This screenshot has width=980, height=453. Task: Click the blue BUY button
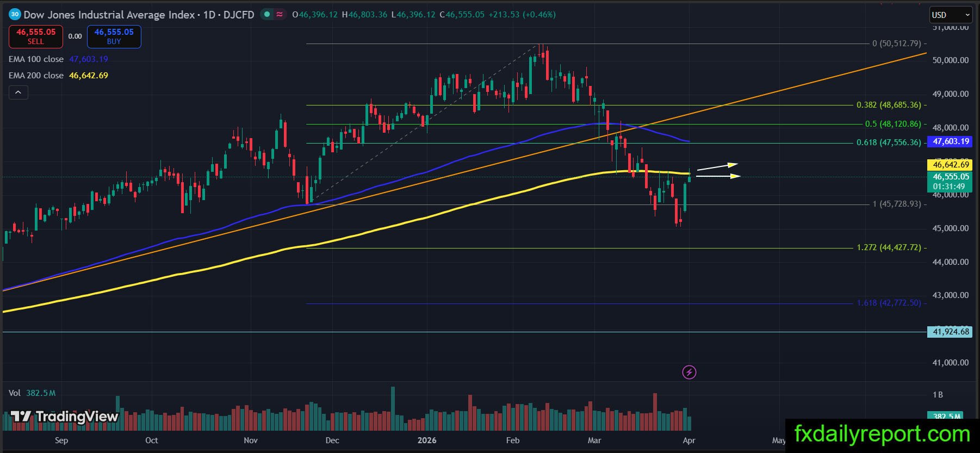click(114, 36)
